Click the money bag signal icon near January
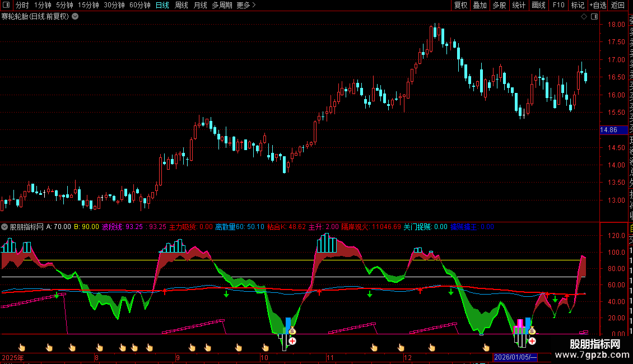 (x=532, y=330)
